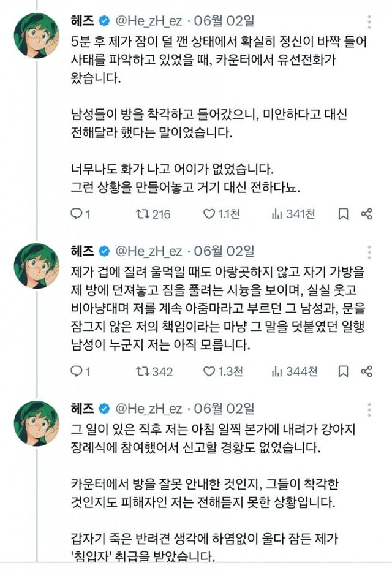This screenshot has height=576, width=392.
Task: View analytics of tweet with 341천 views
Action: (277, 214)
